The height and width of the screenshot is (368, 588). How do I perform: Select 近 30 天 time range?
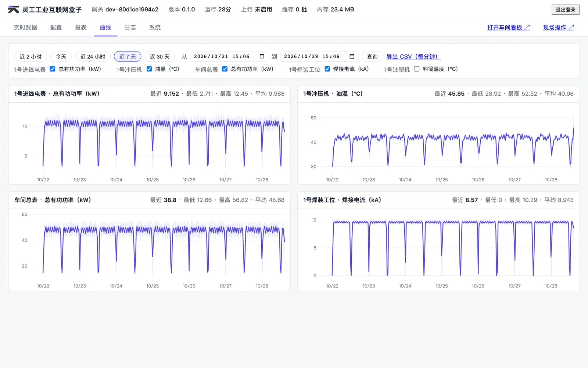coord(159,56)
